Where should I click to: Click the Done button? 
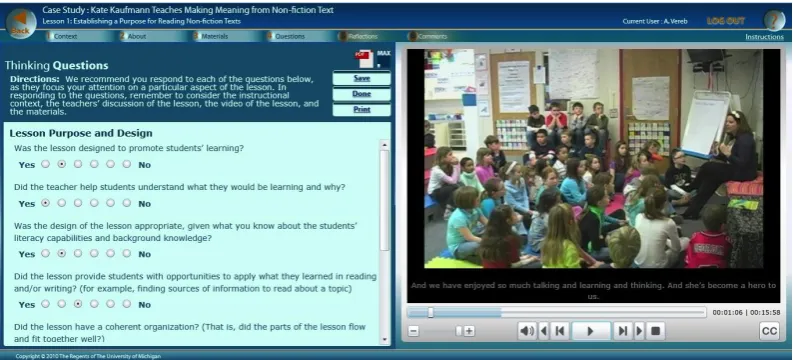coord(362,94)
